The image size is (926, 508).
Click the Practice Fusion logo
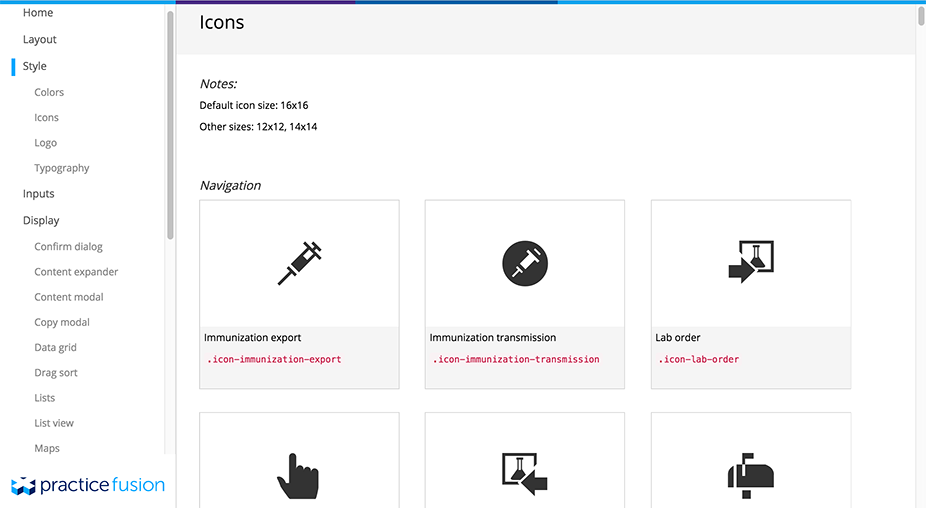pos(88,485)
